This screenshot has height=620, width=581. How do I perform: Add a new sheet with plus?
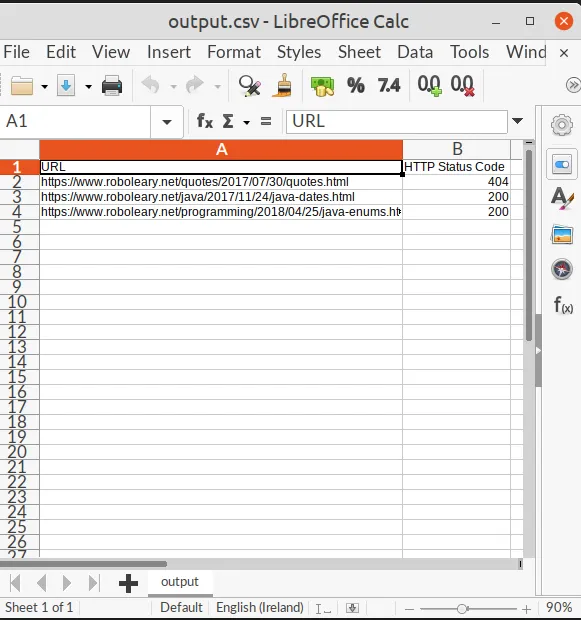click(128, 584)
